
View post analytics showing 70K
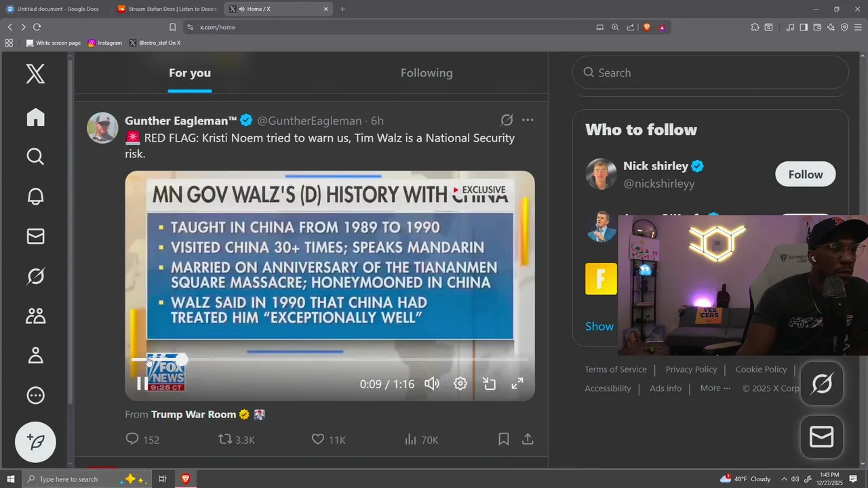[421, 439]
